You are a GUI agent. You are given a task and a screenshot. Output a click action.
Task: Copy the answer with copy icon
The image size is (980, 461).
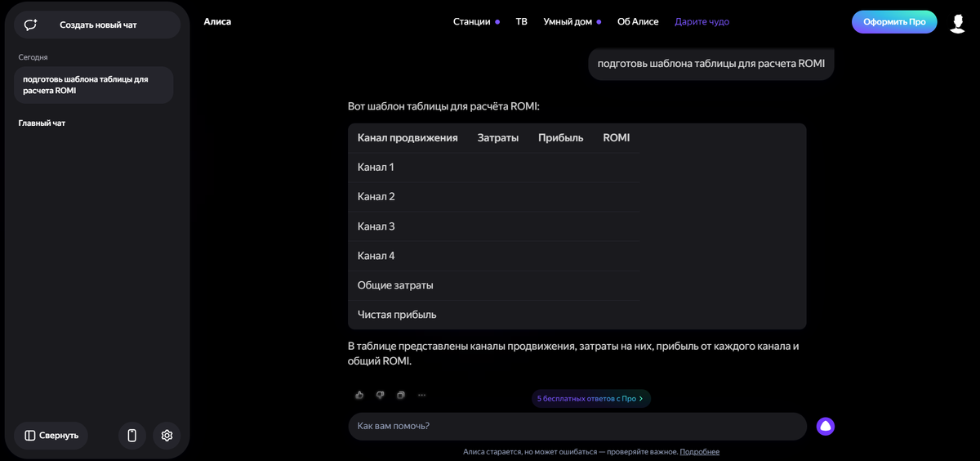pos(400,396)
